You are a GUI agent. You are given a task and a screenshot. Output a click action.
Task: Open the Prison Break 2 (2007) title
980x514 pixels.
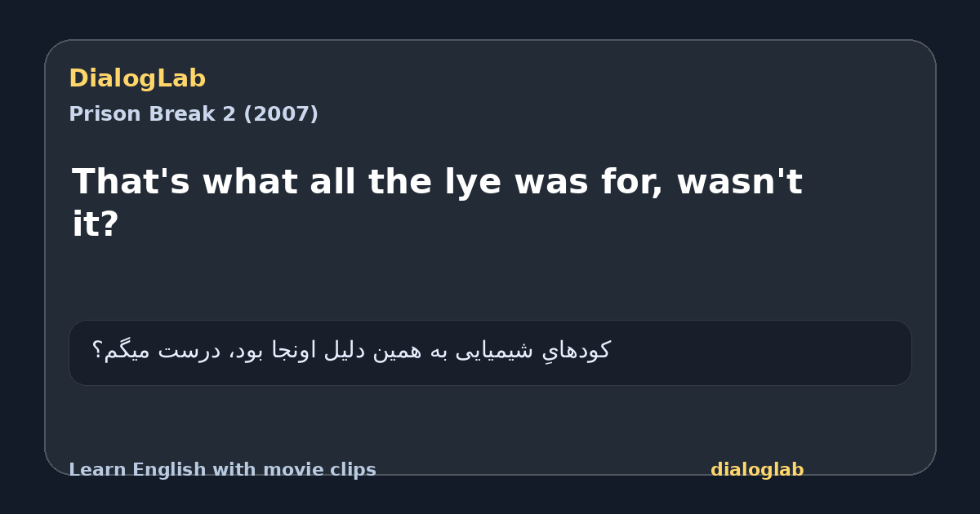[194, 114]
